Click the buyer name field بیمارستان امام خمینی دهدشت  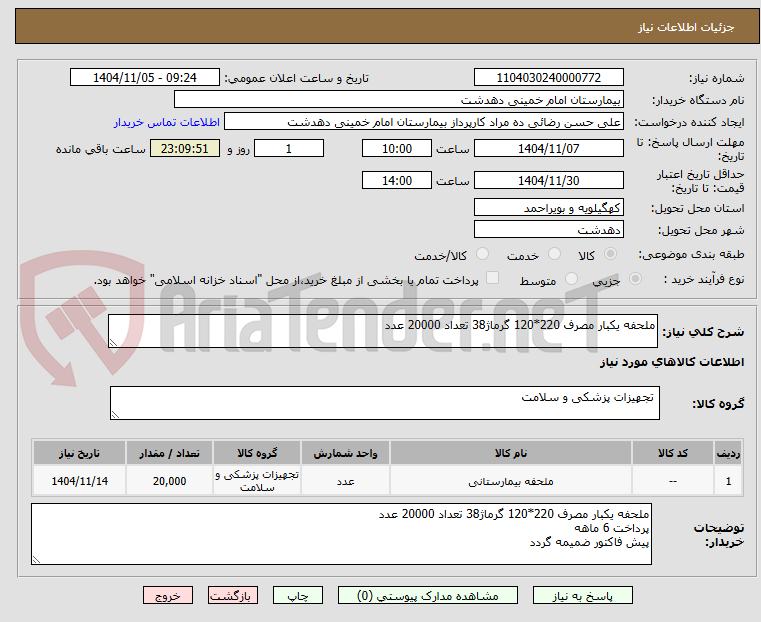tap(398, 100)
